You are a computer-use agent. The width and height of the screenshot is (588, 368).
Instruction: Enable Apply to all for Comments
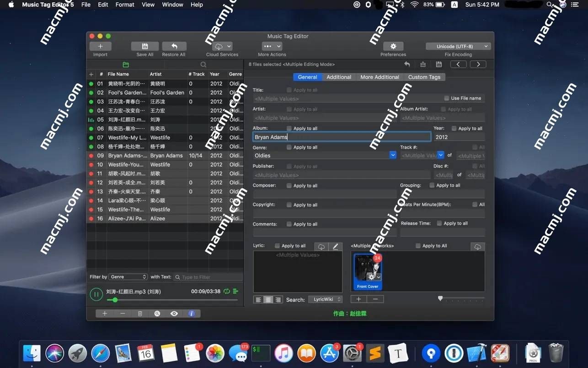click(289, 224)
